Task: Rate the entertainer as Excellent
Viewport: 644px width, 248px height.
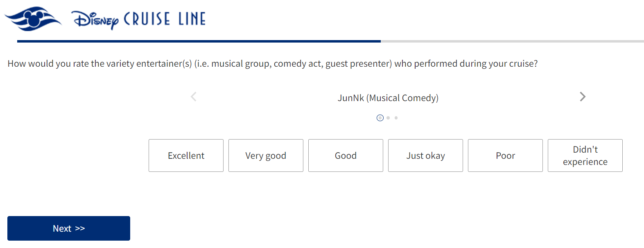Action: pos(186,156)
